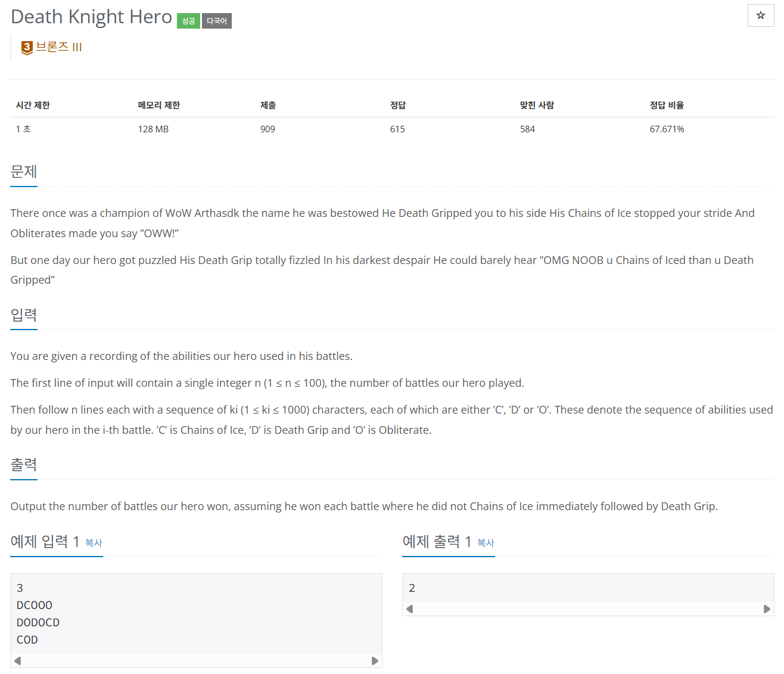Copy sample output 1 via 복사 link
The height and width of the screenshot is (674, 784).
[486, 543]
